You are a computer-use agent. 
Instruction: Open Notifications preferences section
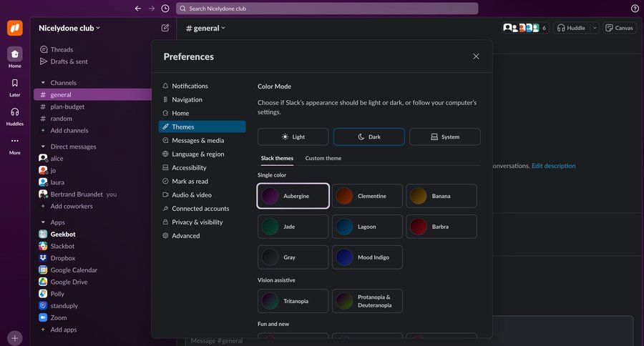(190, 86)
